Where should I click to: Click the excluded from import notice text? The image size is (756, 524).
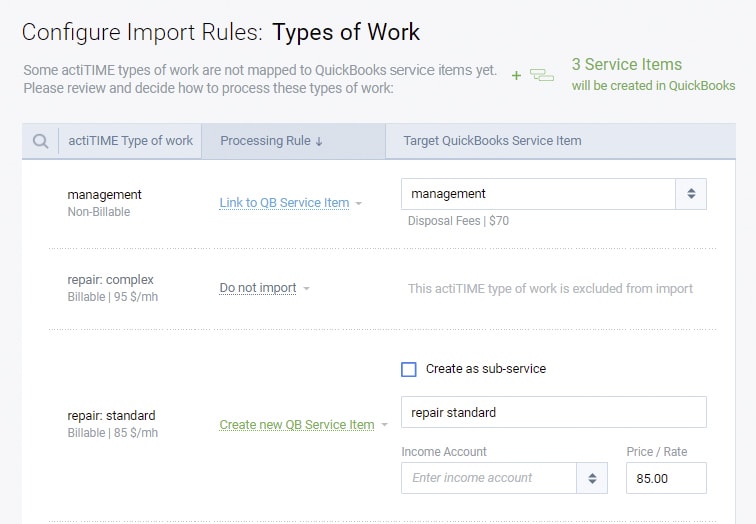click(550, 289)
